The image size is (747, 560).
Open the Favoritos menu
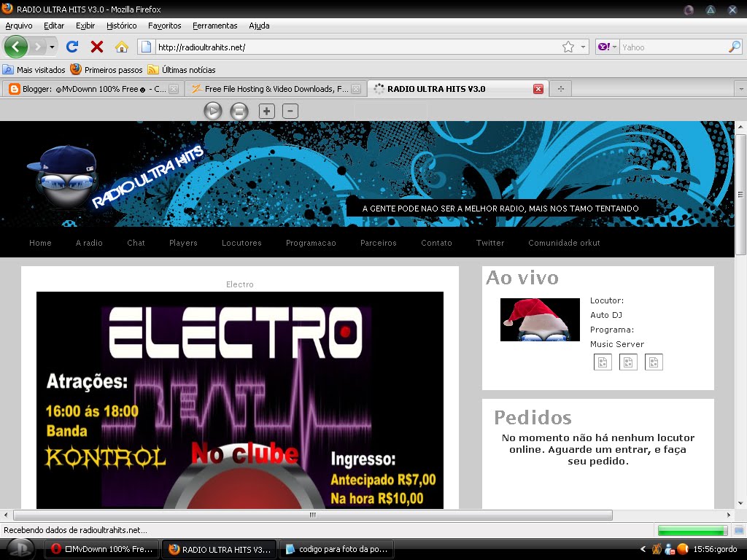tap(164, 26)
